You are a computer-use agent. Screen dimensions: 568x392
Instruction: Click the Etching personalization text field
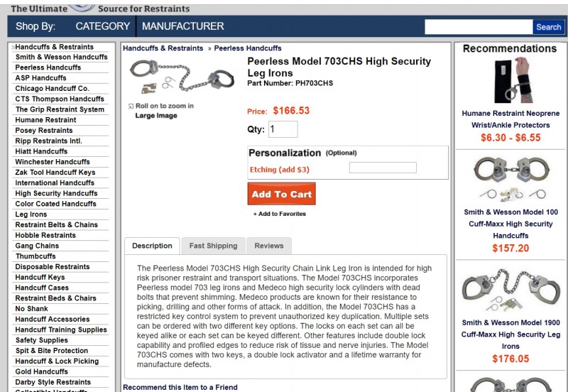click(x=382, y=168)
